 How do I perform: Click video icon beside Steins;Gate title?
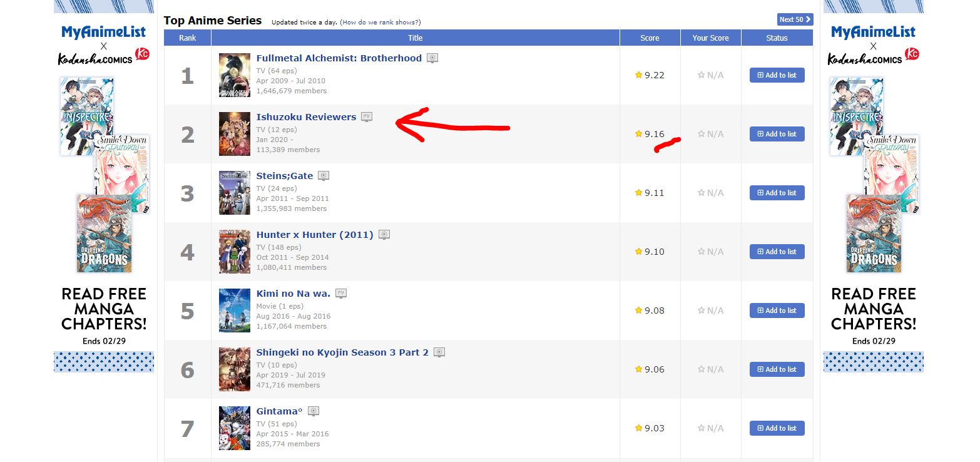324,176
